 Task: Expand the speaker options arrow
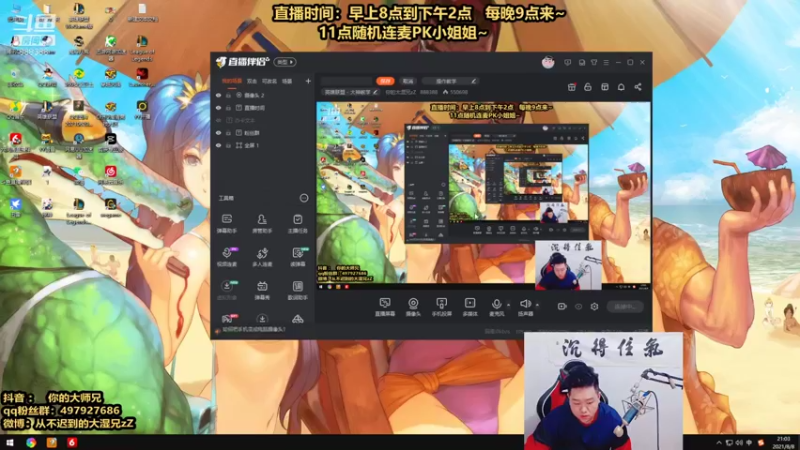pos(537,305)
